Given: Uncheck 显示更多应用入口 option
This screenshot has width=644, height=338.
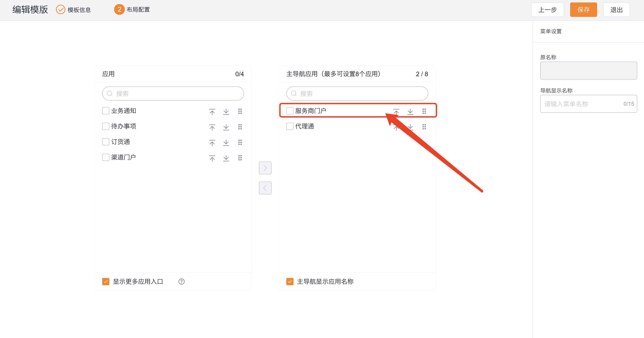Looking at the screenshot, I should coord(106,281).
